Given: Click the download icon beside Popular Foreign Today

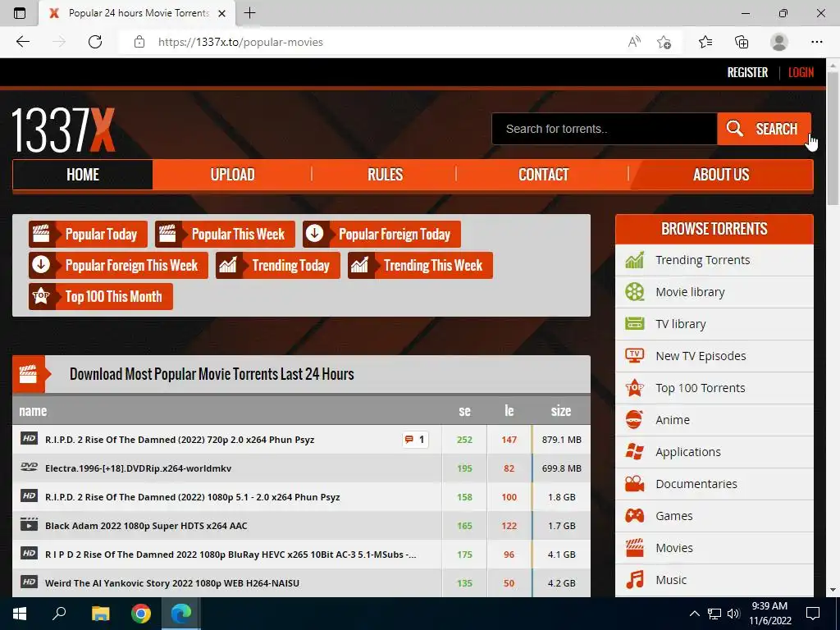Looking at the screenshot, I should (x=315, y=234).
